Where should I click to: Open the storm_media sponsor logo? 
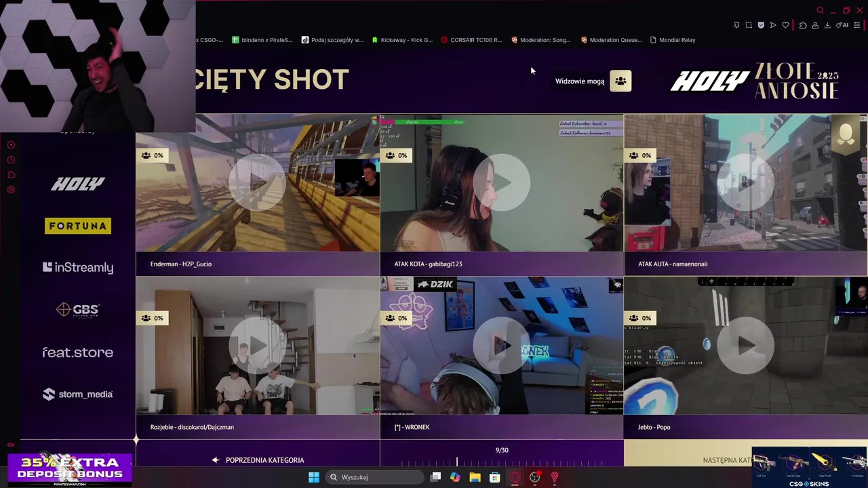click(78, 394)
